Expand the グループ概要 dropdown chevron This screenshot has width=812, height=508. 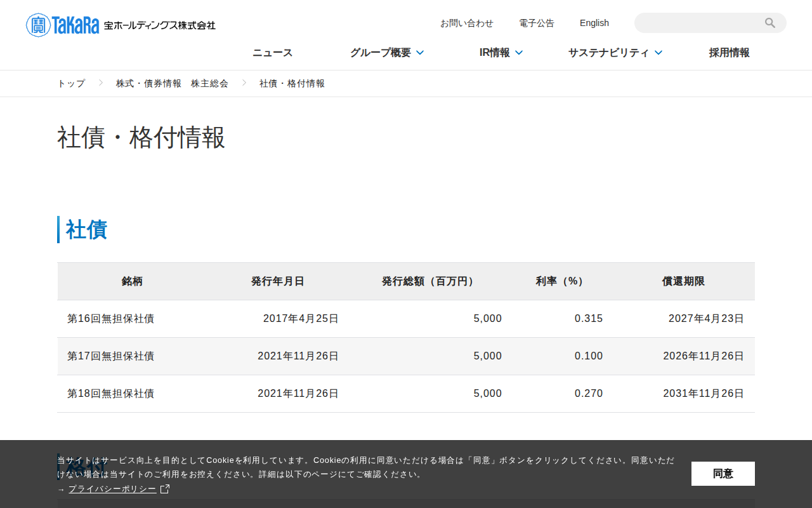pyautogui.click(x=420, y=53)
